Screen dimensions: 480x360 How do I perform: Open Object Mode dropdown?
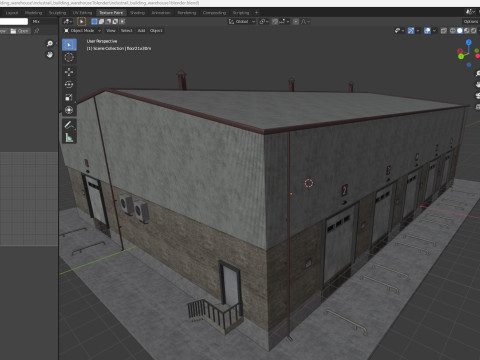click(x=82, y=31)
